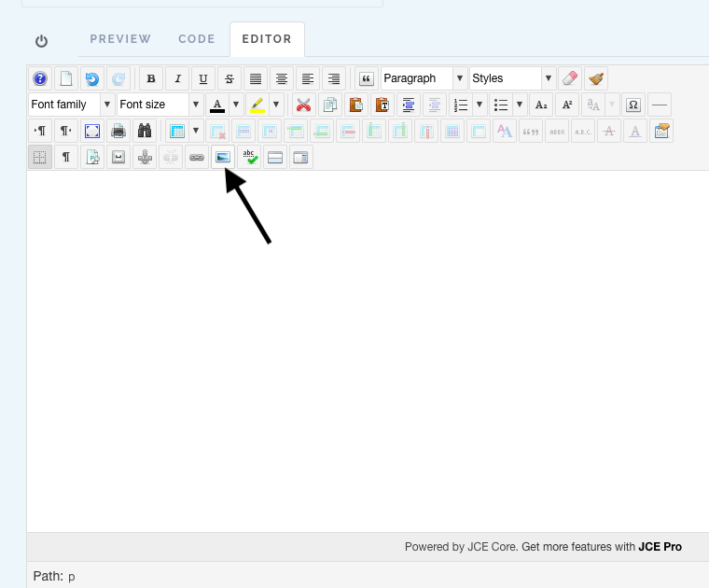Open find and replace binoculars icon
709x588 pixels.
[x=144, y=131]
